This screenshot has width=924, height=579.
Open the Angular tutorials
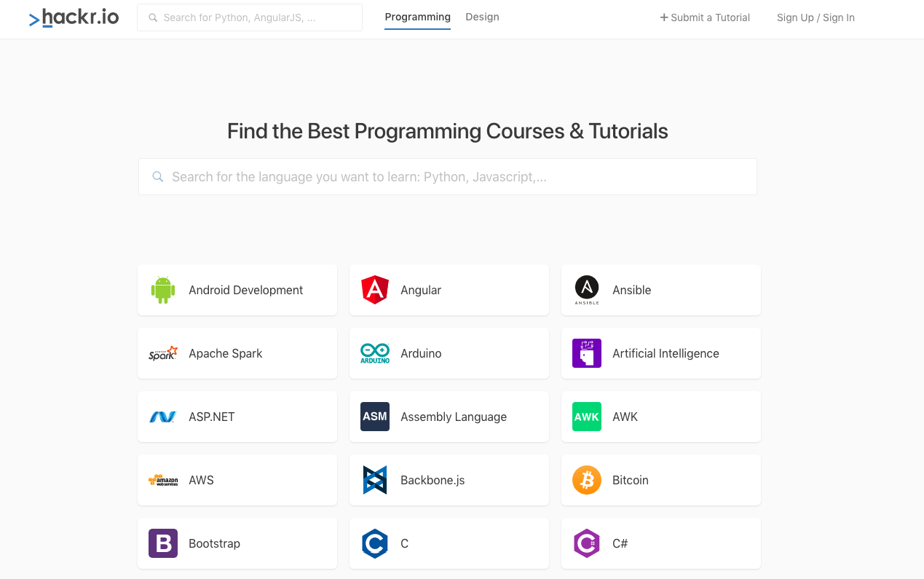point(449,290)
